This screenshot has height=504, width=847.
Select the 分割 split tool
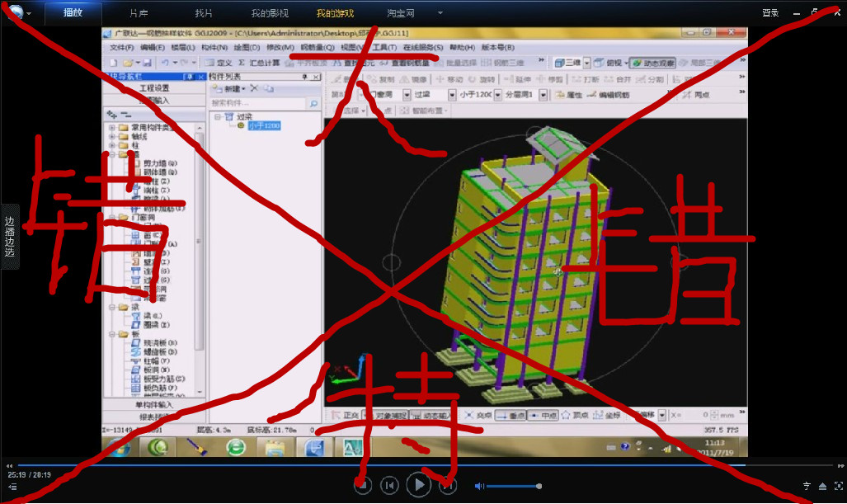tap(650, 79)
